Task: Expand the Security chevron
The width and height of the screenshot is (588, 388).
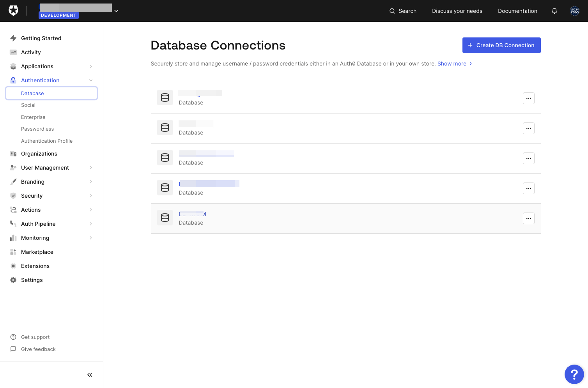Action: 91,196
